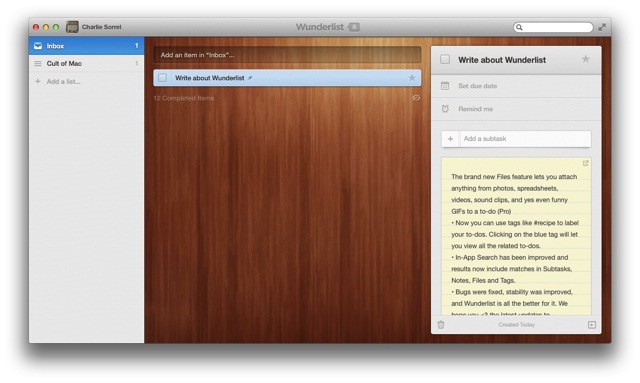
Task: Check off Write about Wunderlist in task list
Action: tap(162, 78)
